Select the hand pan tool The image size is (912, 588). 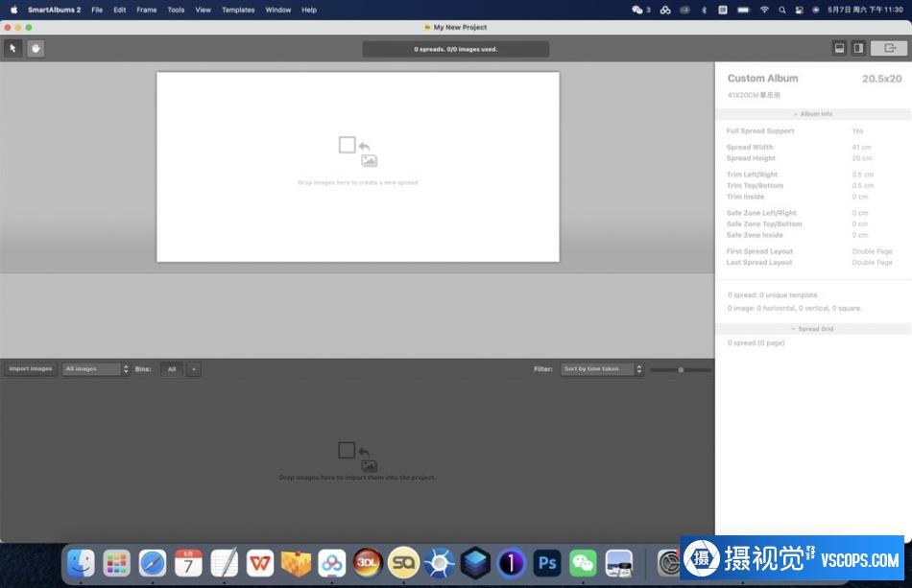(x=36, y=48)
